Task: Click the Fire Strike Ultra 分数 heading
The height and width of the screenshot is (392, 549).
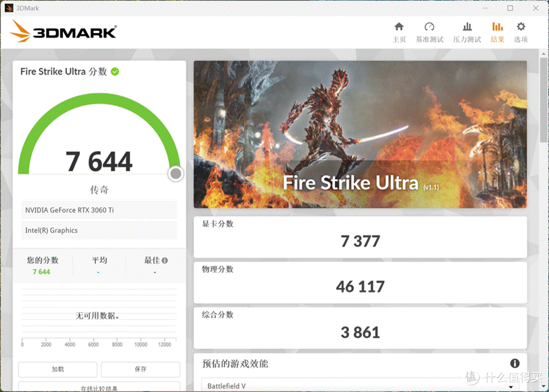Action: (x=63, y=72)
